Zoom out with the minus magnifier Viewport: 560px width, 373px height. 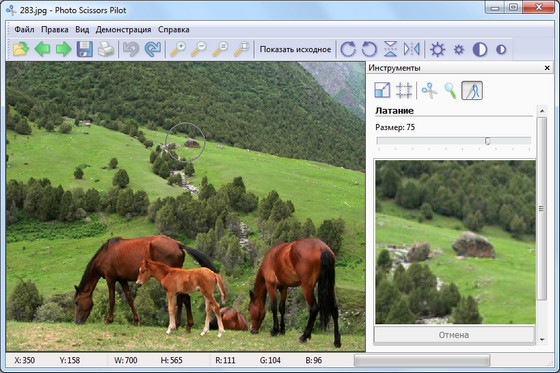coord(199,49)
